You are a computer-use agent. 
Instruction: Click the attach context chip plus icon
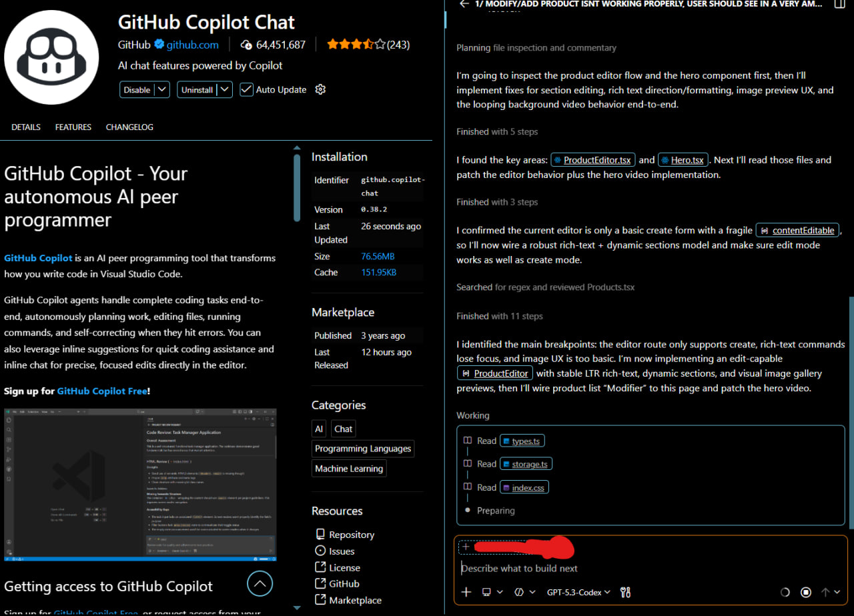(466, 547)
